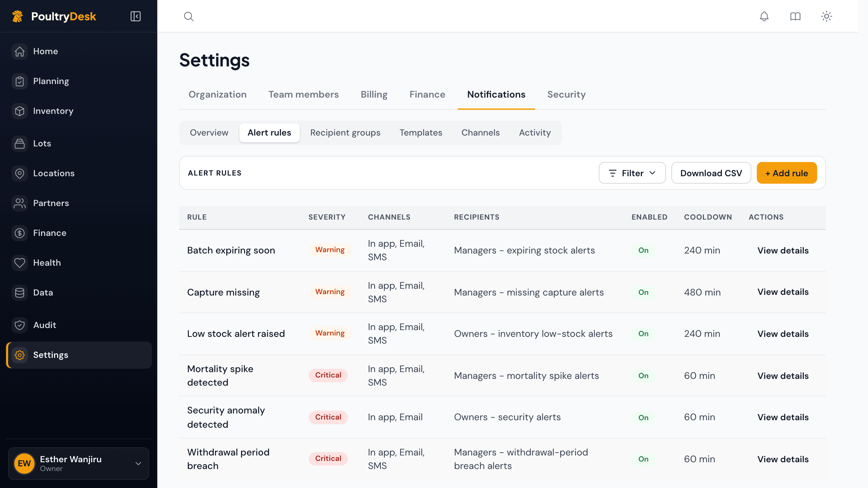Click 'Owners – inventory low-stock alerts' cell
Image resolution: width=868 pixels, height=488 pixels.
coord(533,334)
